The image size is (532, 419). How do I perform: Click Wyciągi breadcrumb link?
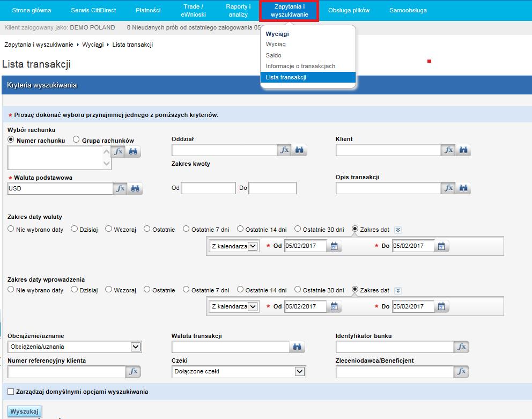93,45
